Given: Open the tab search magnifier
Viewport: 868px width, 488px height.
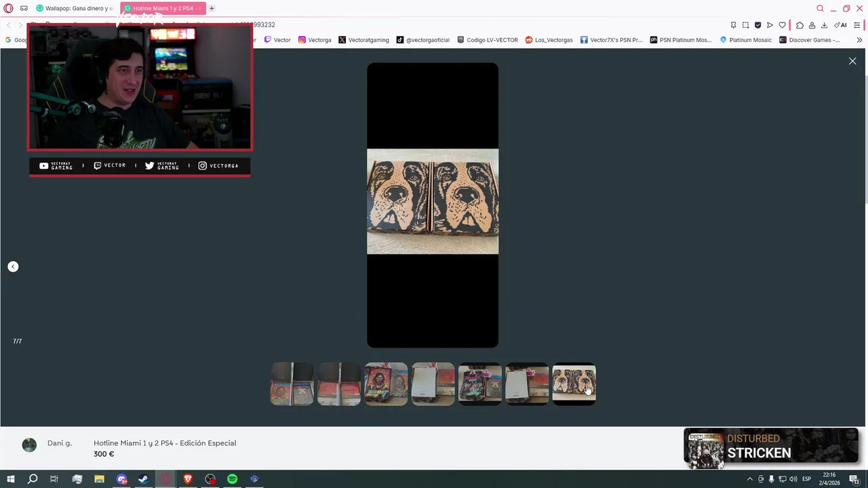Looking at the screenshot, I should [x=820, y=8].
